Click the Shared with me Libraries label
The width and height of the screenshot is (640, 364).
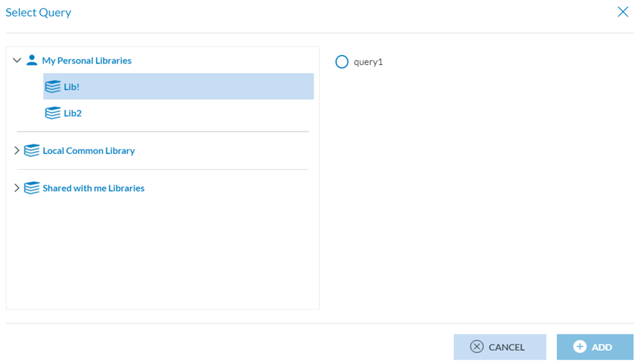(93, 188)
